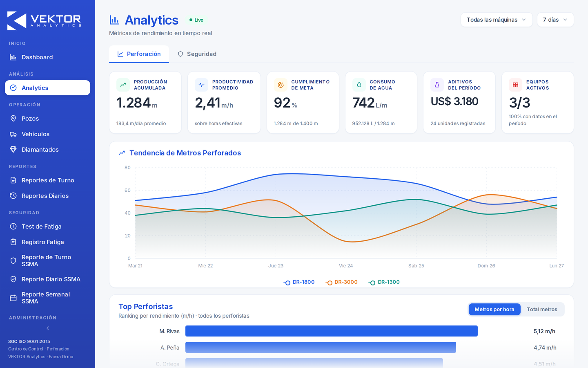
Task: Click the Reporte Diario SSMA shield-check icon
Action: (13, 279)
